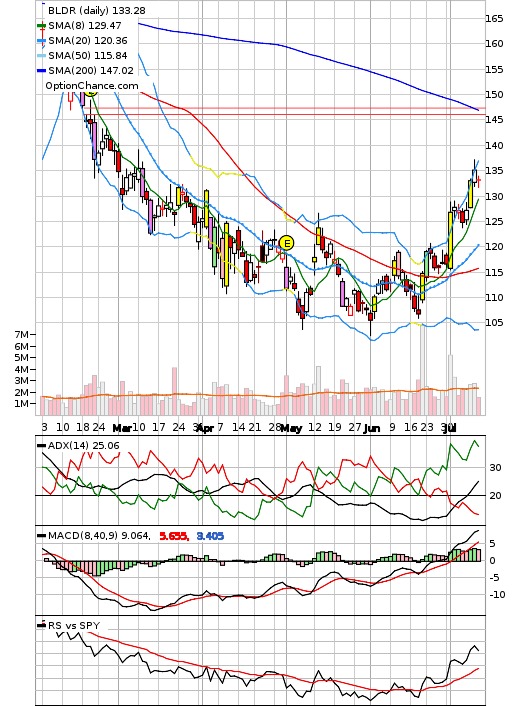Click the 105 price axis label
Screen dimensions: 526x706
(494, 323)
